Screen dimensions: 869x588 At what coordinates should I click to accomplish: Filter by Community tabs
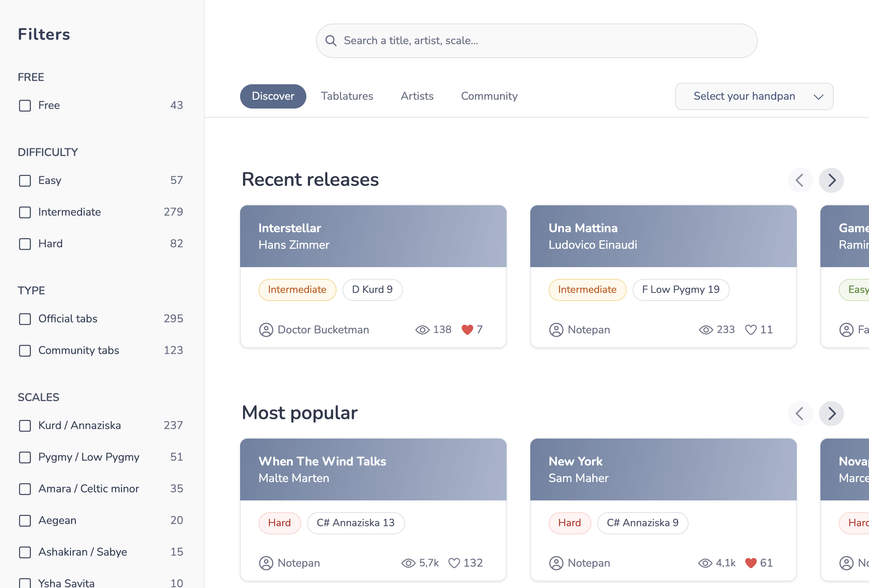[25, 351]
